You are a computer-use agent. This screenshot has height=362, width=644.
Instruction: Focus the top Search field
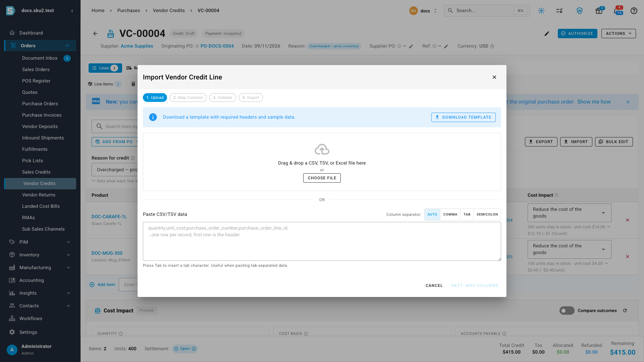tap(487, 11)
